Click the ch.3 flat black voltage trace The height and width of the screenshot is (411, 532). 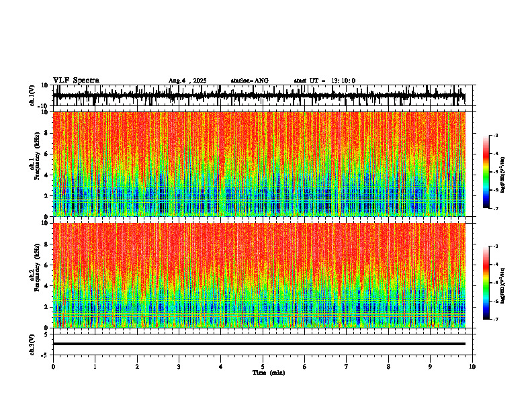(259, 344)
